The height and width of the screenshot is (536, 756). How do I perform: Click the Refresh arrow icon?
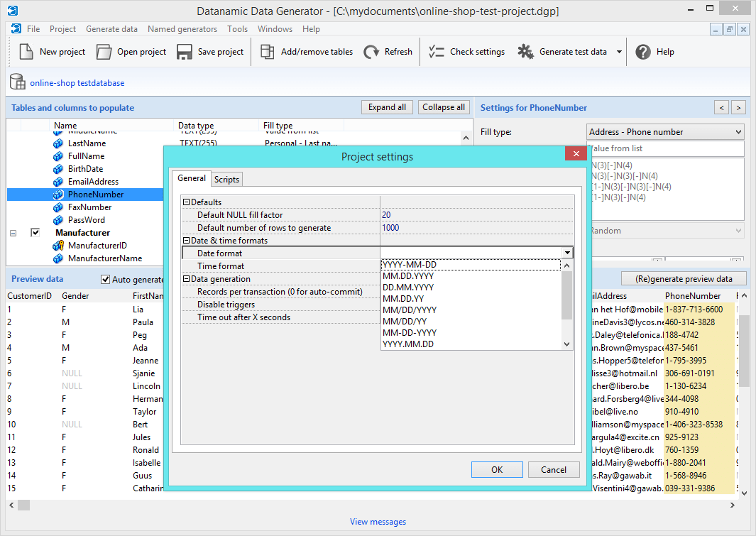point(371,52)
